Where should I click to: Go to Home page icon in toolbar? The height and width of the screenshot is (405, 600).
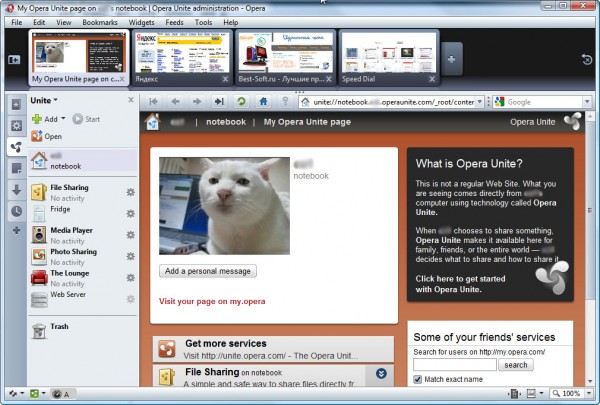click(x=263, y=101)
